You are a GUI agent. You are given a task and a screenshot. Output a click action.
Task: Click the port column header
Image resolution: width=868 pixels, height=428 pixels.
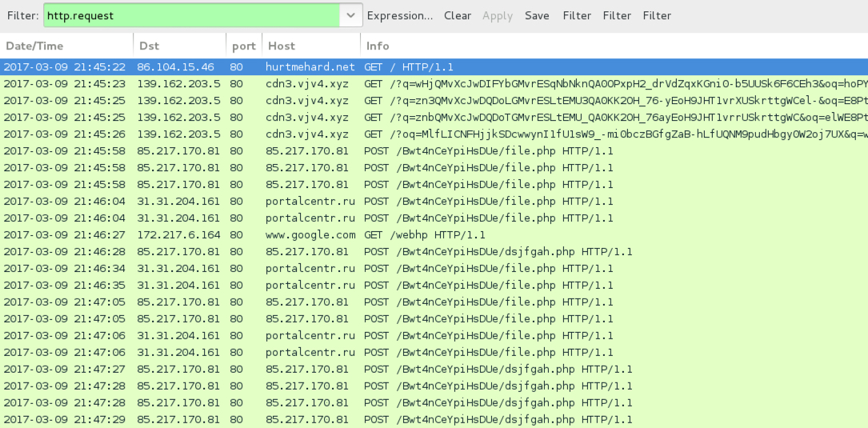(242, 46)
